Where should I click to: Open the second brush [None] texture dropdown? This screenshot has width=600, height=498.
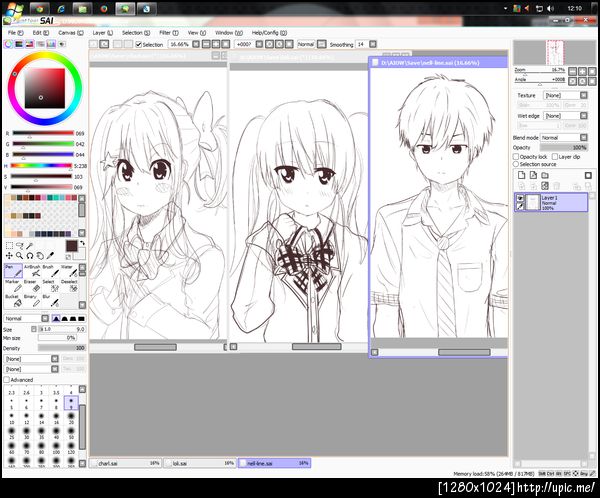pyautogui.click(x=31, y=369)
